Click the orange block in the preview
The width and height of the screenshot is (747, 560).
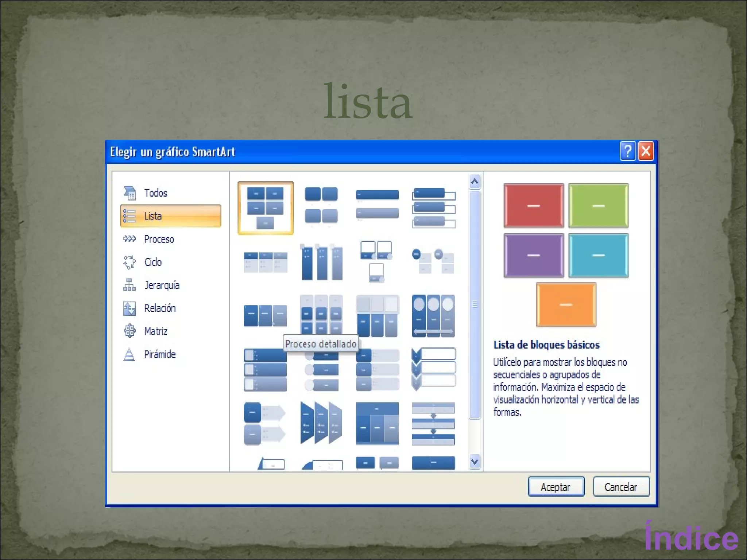click(x=566, y=305)
